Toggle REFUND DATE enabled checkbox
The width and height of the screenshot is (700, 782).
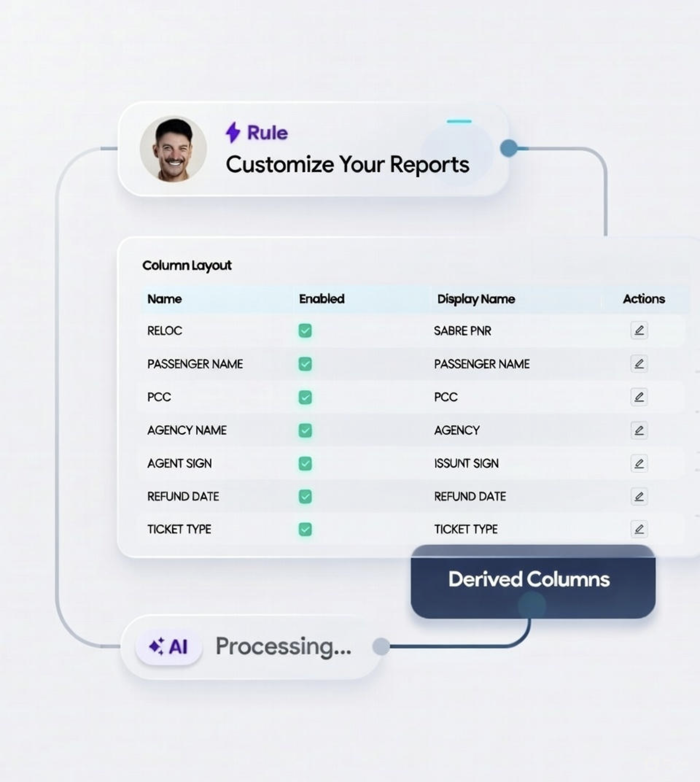click(305, 496)
